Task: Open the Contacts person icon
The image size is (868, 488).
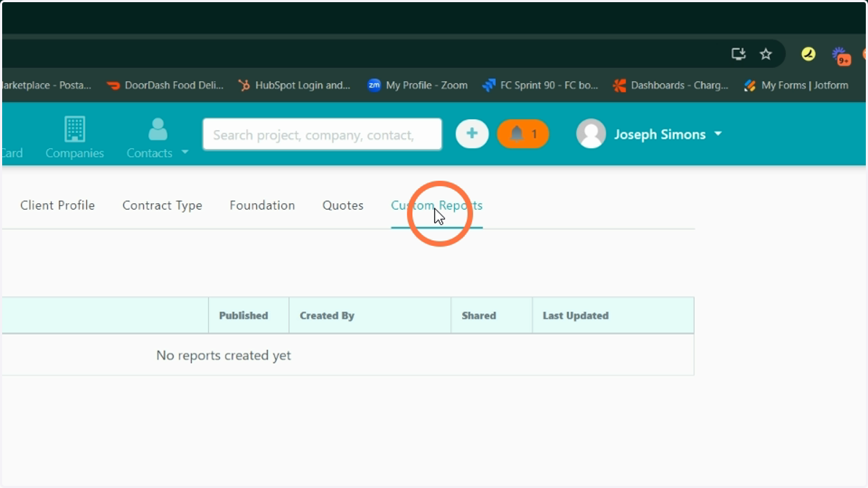Action: coord(158,129)
